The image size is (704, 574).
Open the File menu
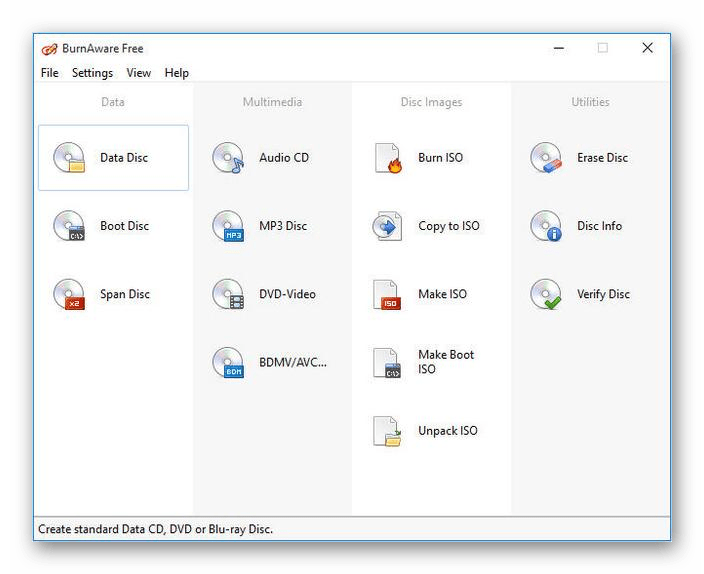click(x=50, y=73)
